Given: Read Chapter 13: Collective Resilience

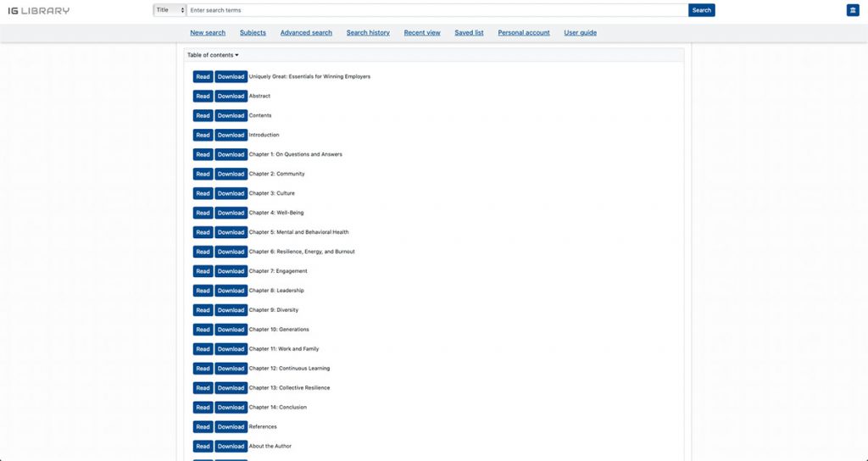Looking at the screenshot, I should [203, 388].
